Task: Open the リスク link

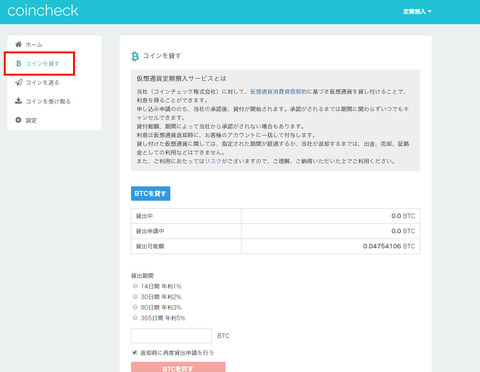Action: tap(213, 161)
